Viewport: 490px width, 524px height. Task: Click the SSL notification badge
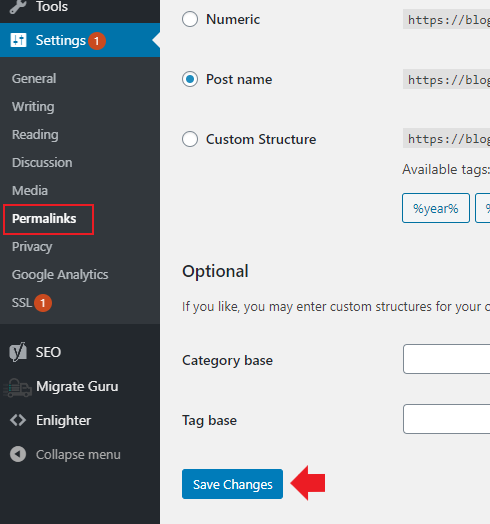43,303
